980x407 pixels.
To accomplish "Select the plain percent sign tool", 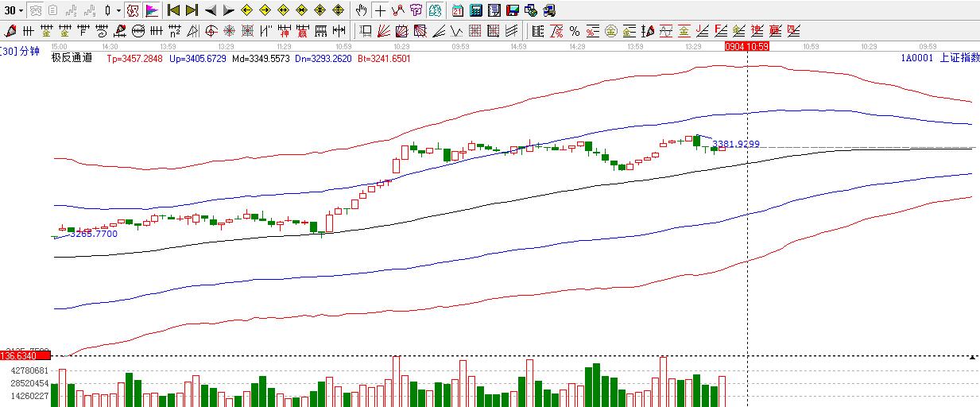I will [x=574, y=31].
